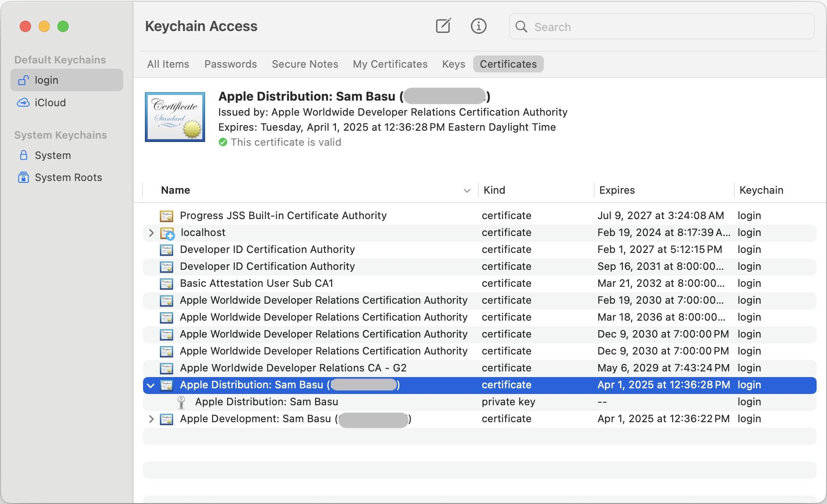Click the Basic Attestation User Sub CA1 icon
Viewport: 827px width, 504px height.
[167, 283]
